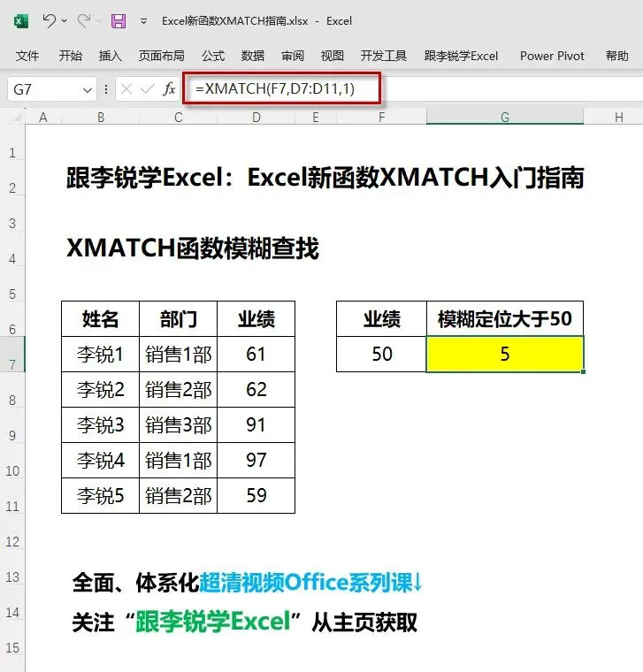Click the cell with value 97
Viewport: 643px width, 672px height.
[x=256, y=461]
